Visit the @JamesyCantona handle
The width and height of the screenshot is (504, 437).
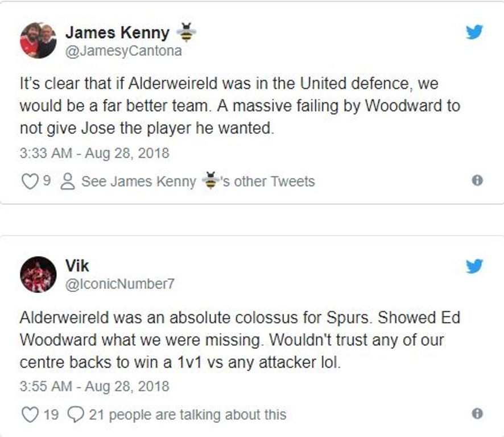point(123,51)
